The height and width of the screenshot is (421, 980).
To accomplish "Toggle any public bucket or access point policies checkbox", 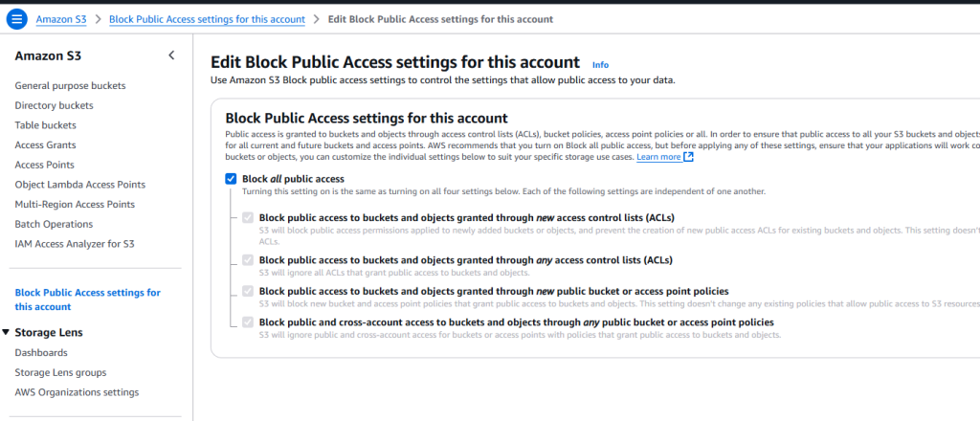I will (x=249, y=322).
